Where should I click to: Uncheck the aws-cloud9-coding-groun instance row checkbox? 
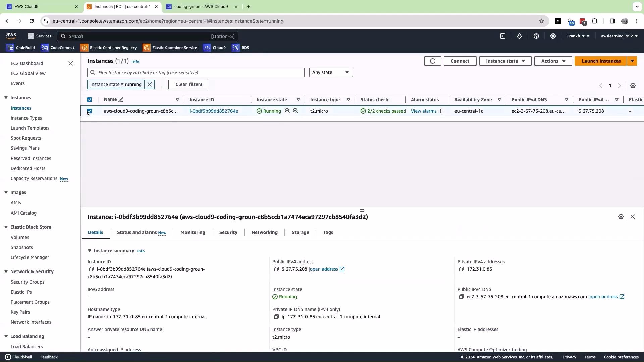[x=90, y=111]
